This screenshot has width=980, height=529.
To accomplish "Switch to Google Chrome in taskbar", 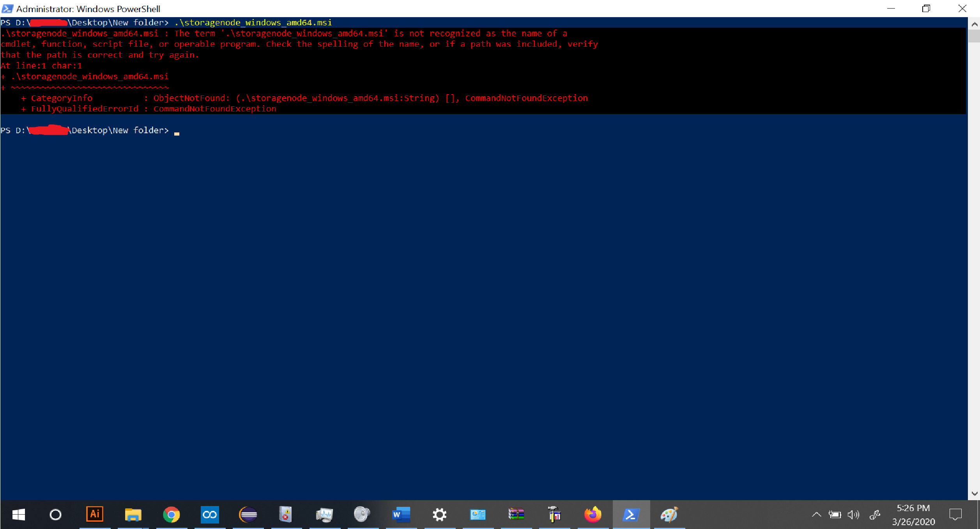I will coord(172,515).
